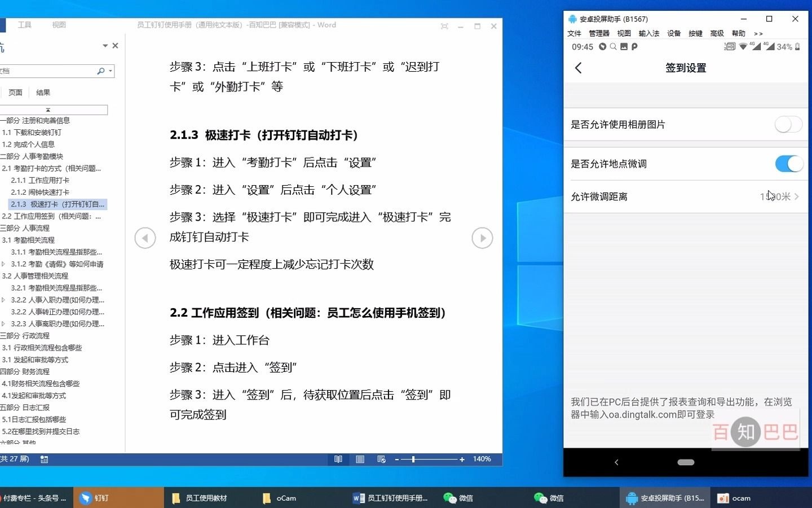Open Word 视图 menu
This screenshot has width=812, height=508.
[x=59, y=25]
